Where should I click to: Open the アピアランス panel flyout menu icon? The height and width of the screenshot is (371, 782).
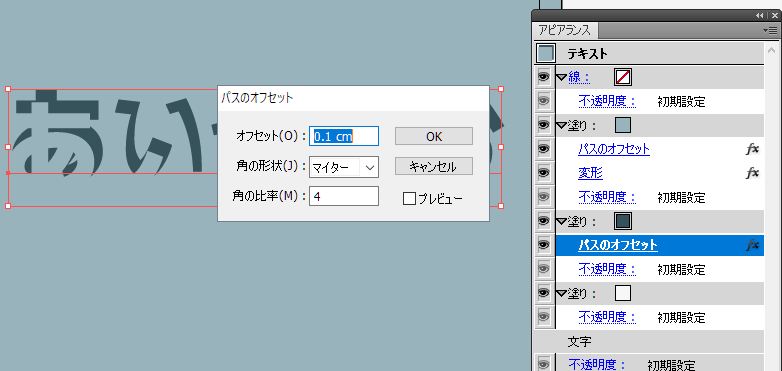point(770,30)
